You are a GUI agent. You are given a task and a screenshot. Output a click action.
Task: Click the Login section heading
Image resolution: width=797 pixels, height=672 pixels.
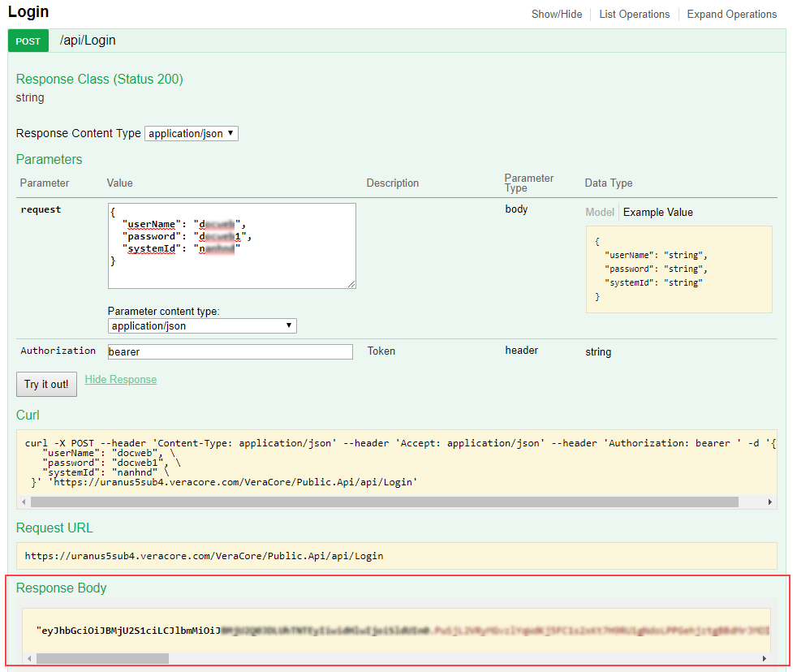coord(28,11)
